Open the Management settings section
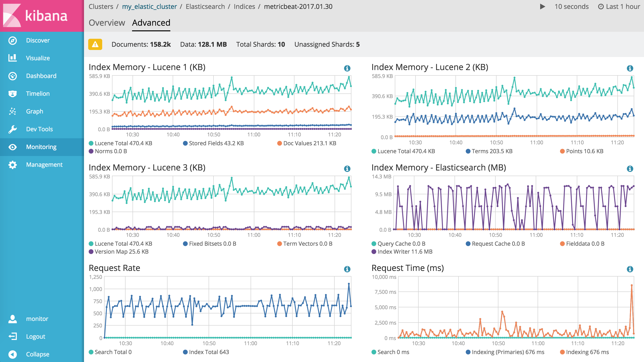The image size is (644, 362). click(44, 164)
